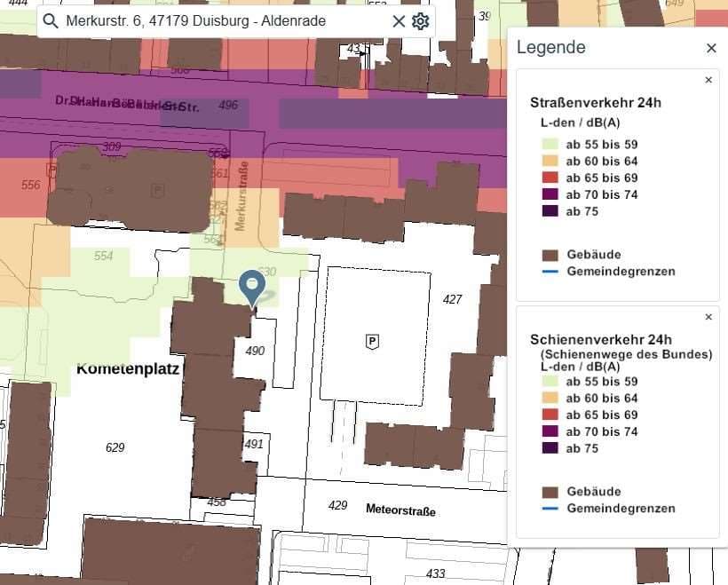Click the vertical Merkurstraße street label
Screen dimensions: 728x585
tap(241, 196)
